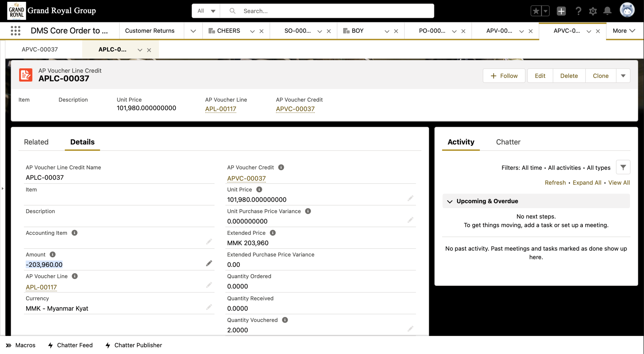Switch to the Related tab
Screen dimensions: 644x354
pyautogui.click(x=36, y=142)
